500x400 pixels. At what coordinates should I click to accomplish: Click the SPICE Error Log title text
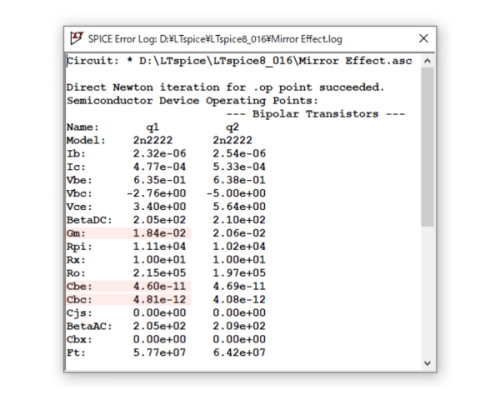[x=215, y=39]
